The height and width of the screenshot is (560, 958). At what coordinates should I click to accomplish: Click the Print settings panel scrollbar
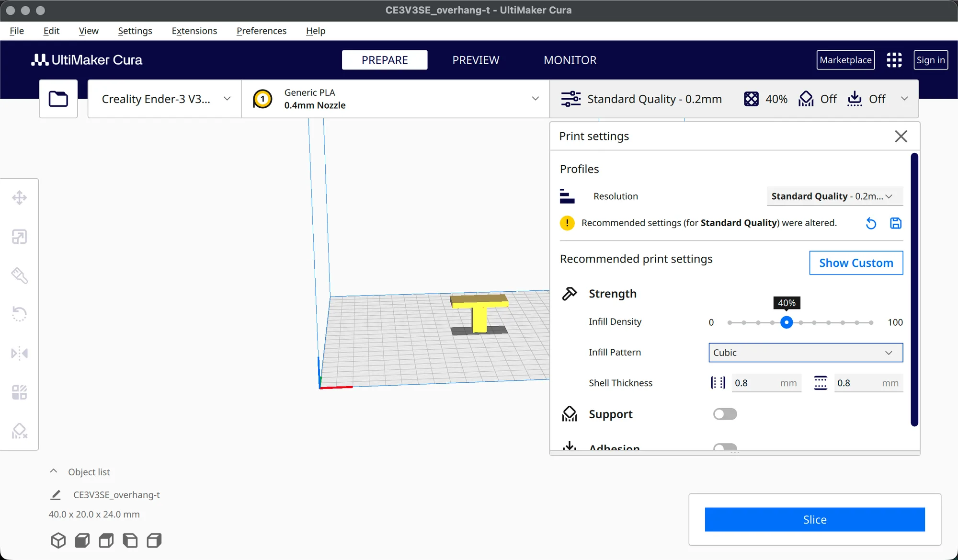pos(914,289)
